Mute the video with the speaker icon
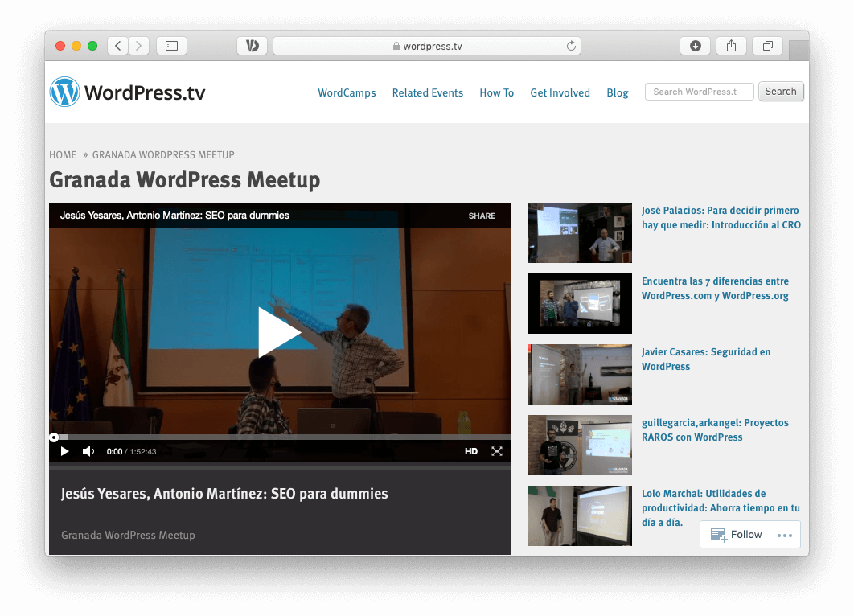 coord(88,451)
